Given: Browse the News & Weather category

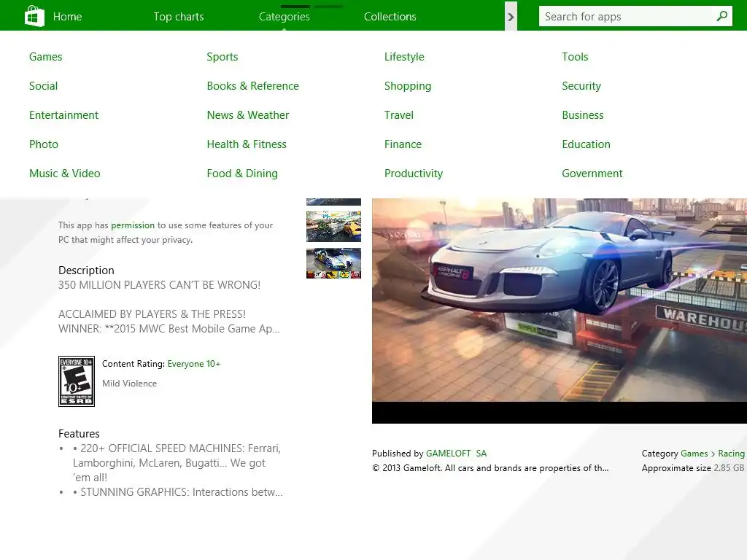Looking at the screenshot, I should (248, 114).
